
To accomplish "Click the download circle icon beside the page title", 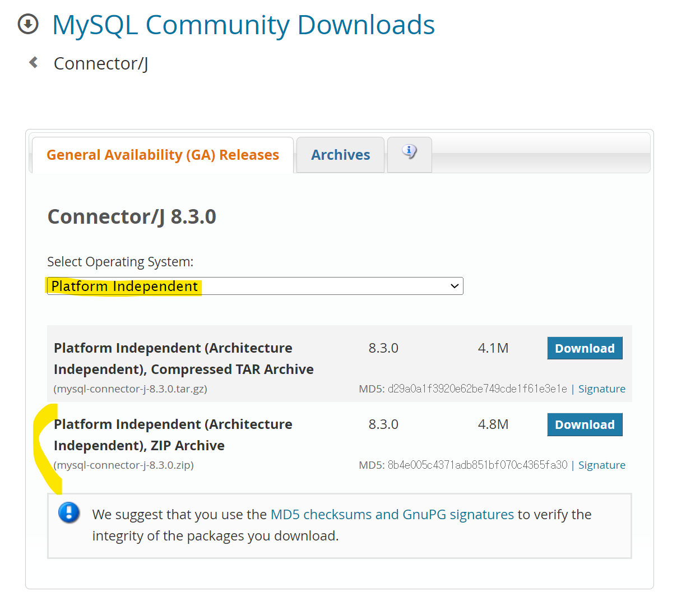I will pyautogui.click(x=28, y=24).
